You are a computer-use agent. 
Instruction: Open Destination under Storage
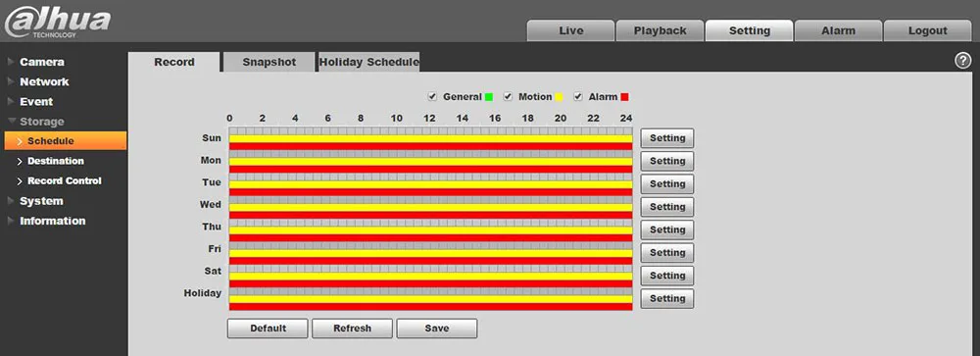click(55, 161)
